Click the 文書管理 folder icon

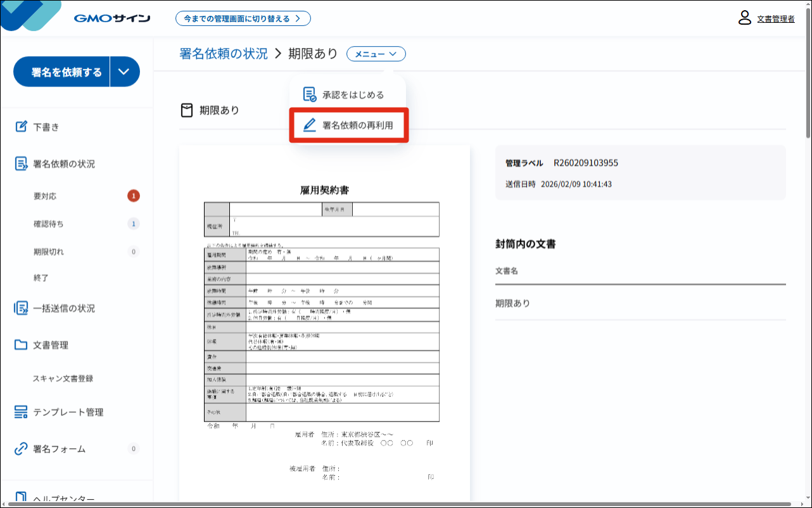(21, 345)
